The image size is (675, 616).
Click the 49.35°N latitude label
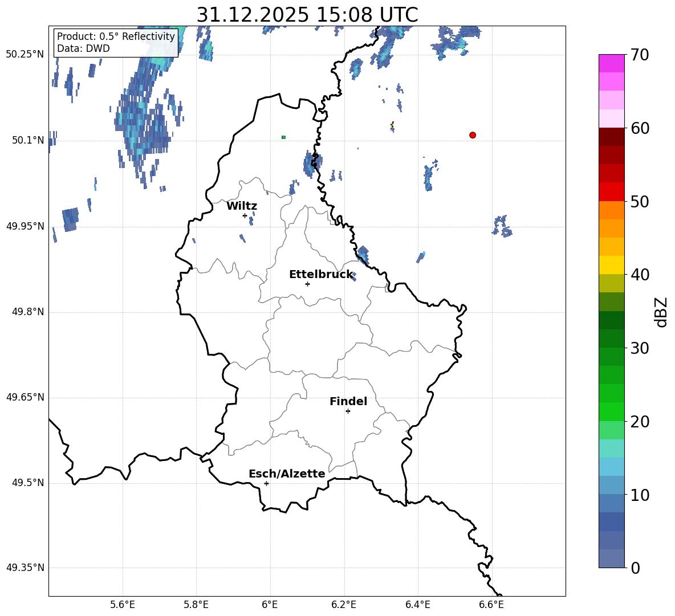click(x=25, y=568)
